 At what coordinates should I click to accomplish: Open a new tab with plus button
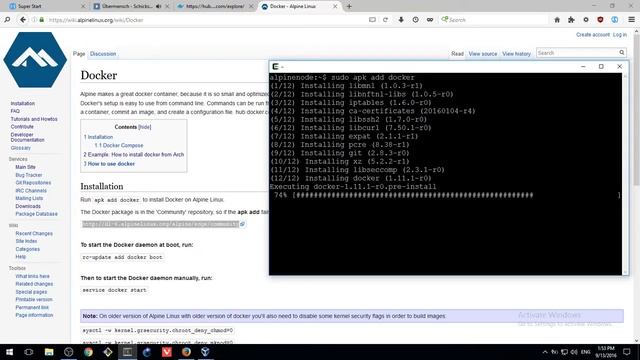349,6
